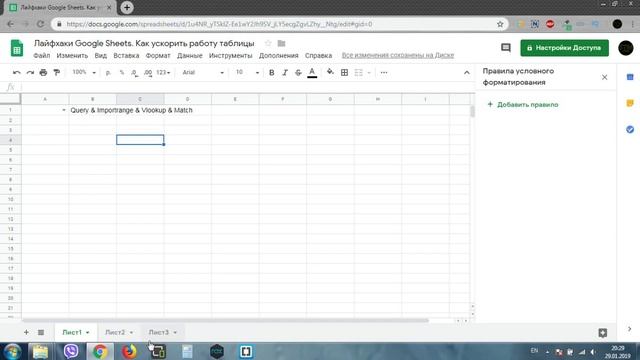Screen dimensions: 640x360
Task: Format as percent with % button
Action: [122, 73]
